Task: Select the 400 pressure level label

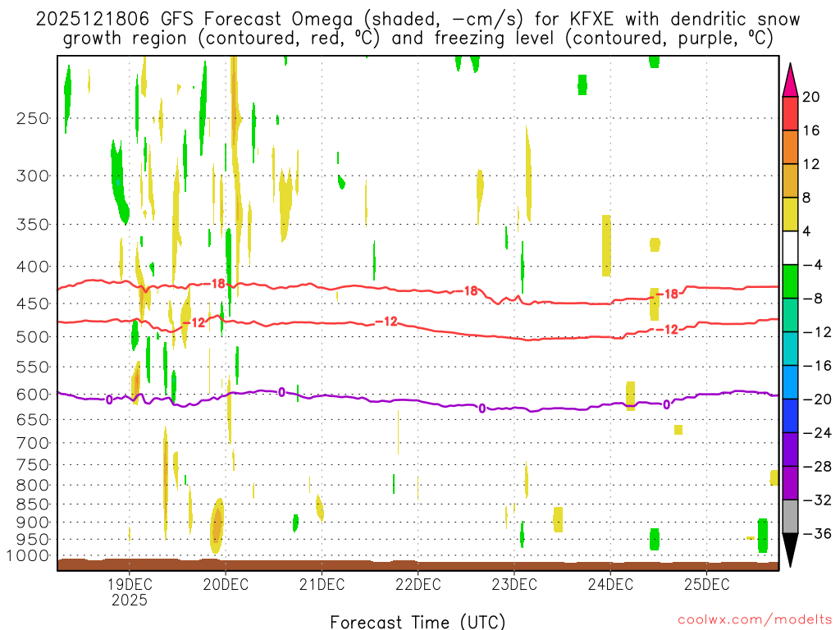Action: pos(33,267)
